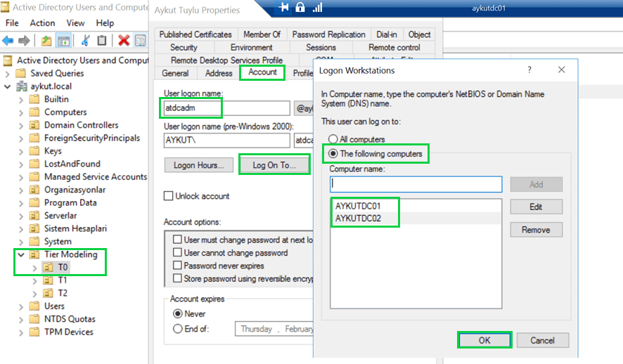Click the Forward arrow in the toolbar
This screenshot has width=623, height=364.
24,41
